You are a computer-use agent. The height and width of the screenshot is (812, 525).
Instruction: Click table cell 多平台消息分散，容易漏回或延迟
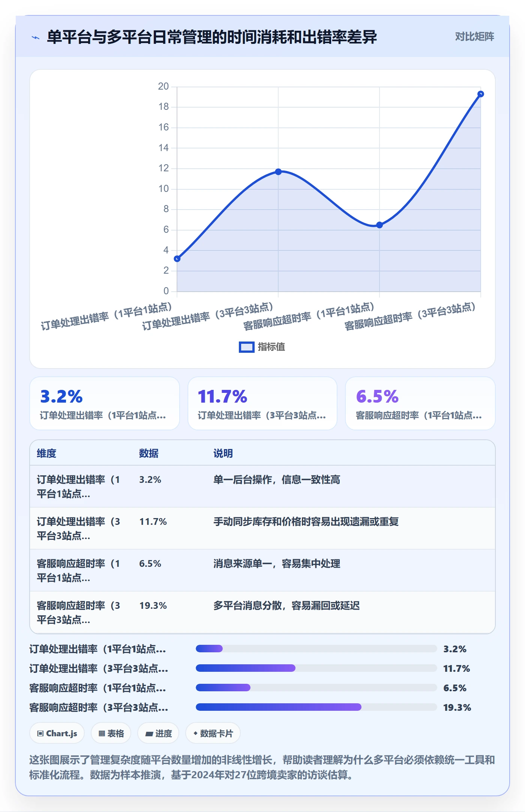(x=286, y=605)
